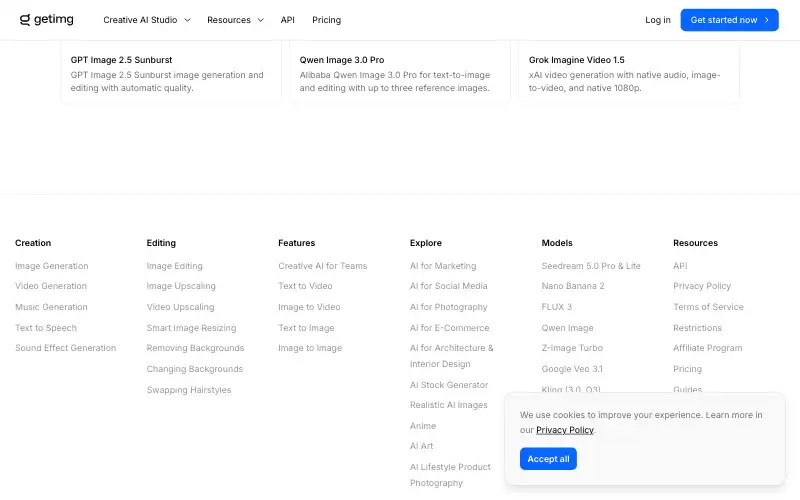Open Restrictions link
800x500 pixels.
[x=697, y=328]
